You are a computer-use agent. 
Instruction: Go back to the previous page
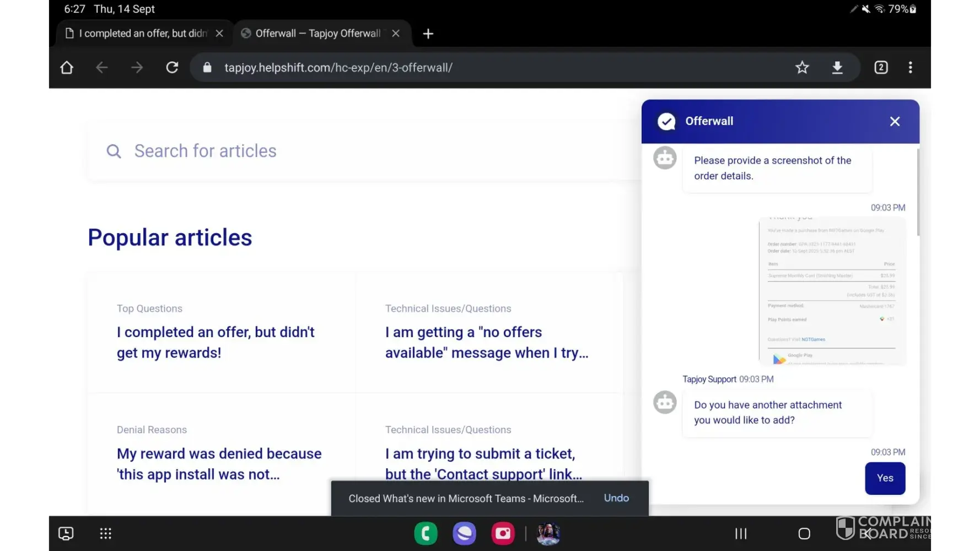(x=102, y=68)
